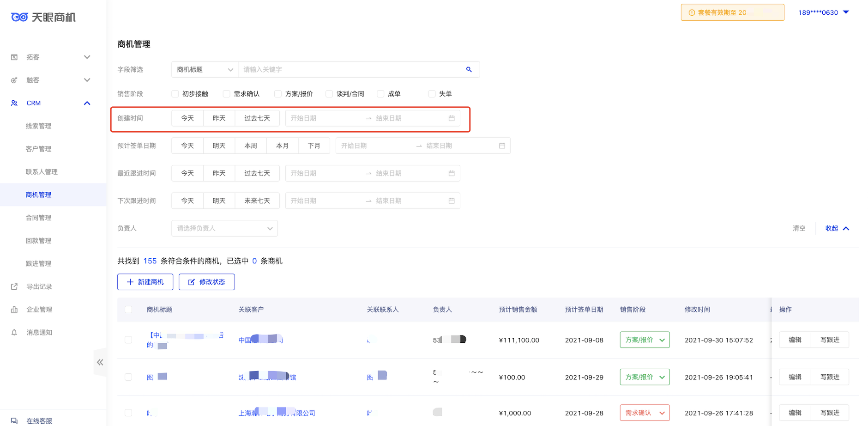This screenshot has width=868, height=426.
Task: Check the 方案/报价 stage checkbox
Action: pos(278,94)
